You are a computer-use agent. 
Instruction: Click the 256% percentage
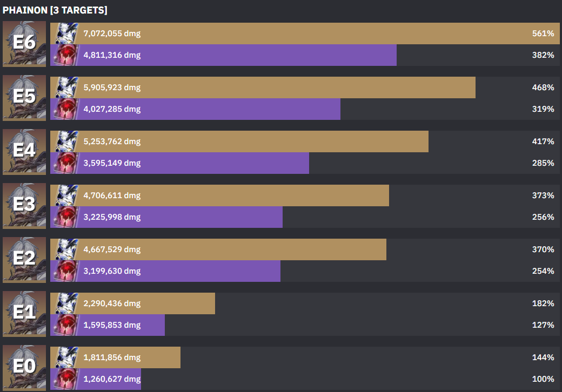tap(544, 217)
